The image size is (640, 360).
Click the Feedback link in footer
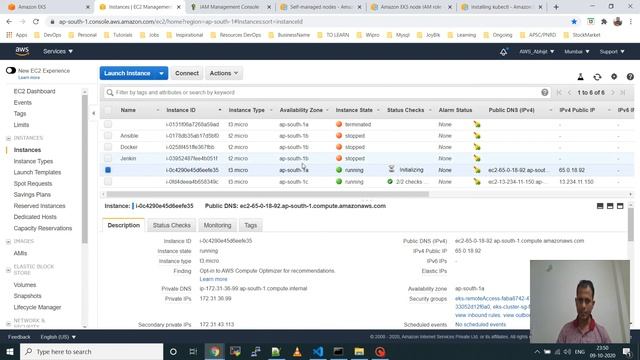(x=19, y=337)
